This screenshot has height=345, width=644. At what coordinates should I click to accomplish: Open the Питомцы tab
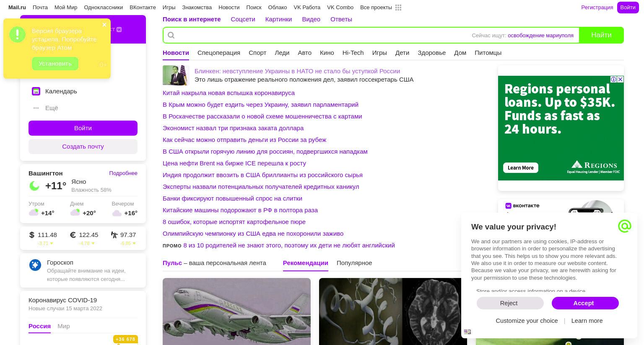[488, 53]
